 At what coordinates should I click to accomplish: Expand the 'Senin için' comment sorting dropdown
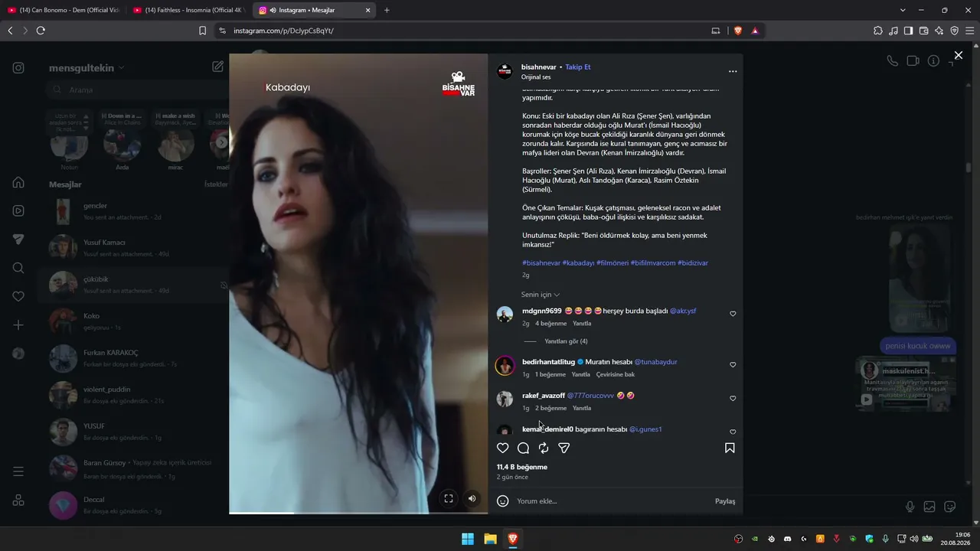(541, 295)
